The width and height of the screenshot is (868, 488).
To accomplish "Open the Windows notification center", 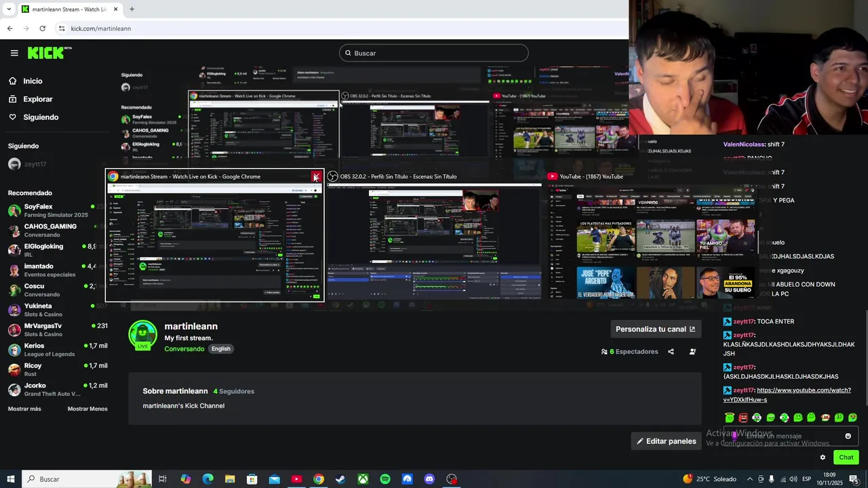I will tap(853, 479).
